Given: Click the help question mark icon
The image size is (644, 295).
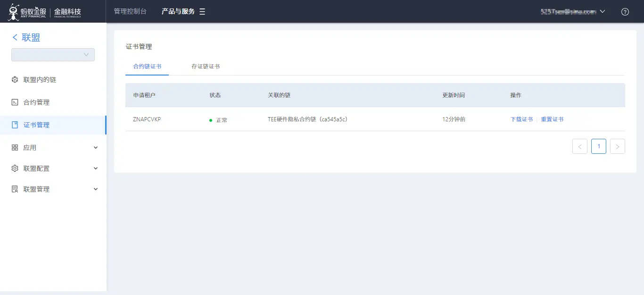Looking at the screenshot, I should pos(625,11).
